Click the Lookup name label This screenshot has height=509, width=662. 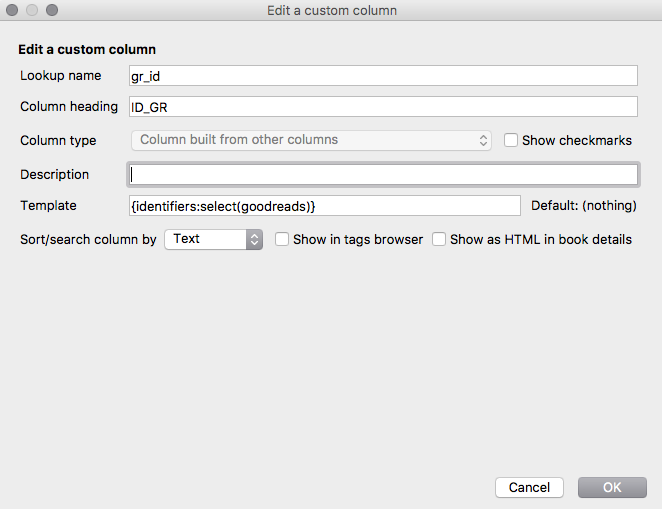61,76
